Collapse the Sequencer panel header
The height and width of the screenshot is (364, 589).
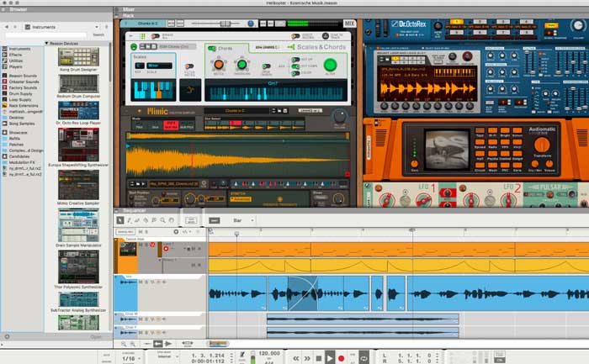[x=117, y=210]
